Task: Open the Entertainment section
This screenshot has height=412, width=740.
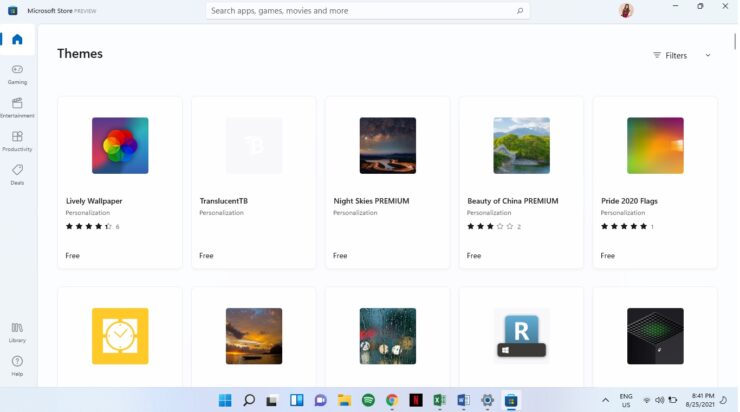Action: tap(17, 107)
